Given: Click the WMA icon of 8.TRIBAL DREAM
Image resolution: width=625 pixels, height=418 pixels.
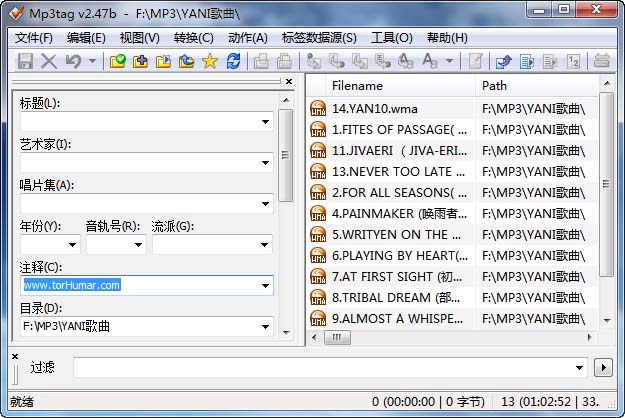Looking at the screenshot, I should (318, 298).
